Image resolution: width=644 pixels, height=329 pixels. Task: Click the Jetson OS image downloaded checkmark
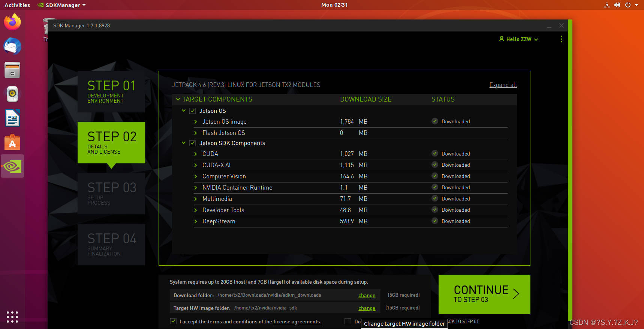pos(435,121)
